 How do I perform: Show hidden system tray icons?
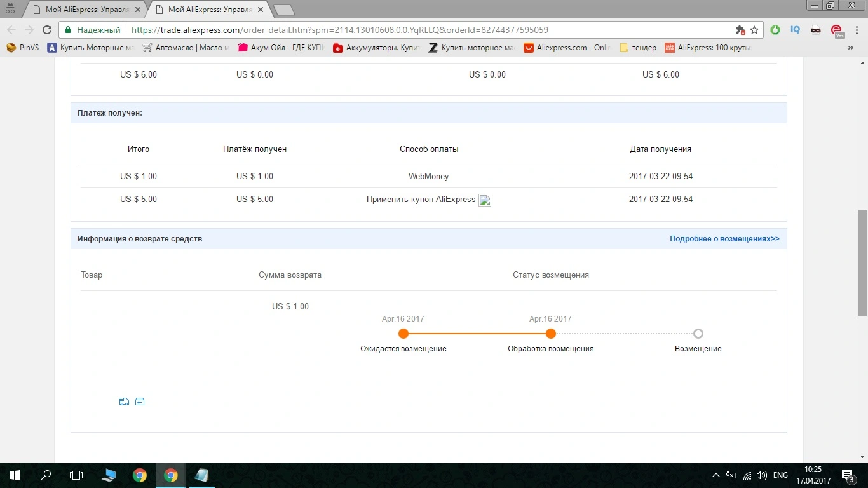tap(716, 475)
